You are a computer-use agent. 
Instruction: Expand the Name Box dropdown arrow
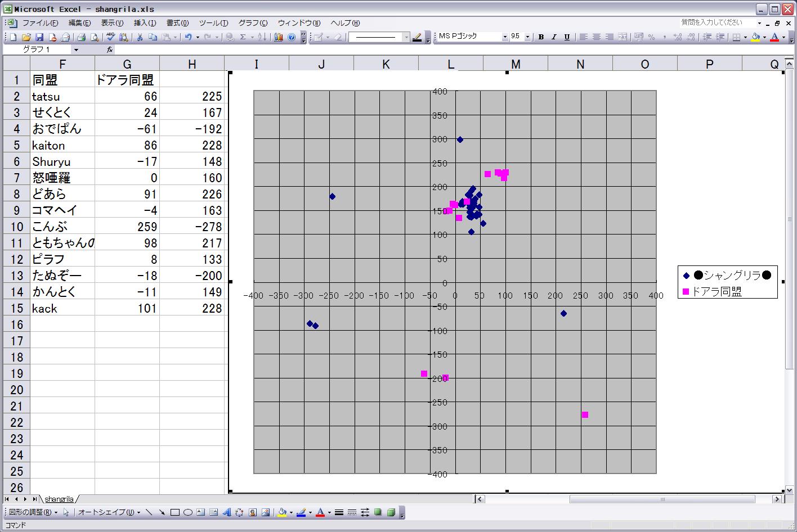pyautogui.click(x=76, y=49)
